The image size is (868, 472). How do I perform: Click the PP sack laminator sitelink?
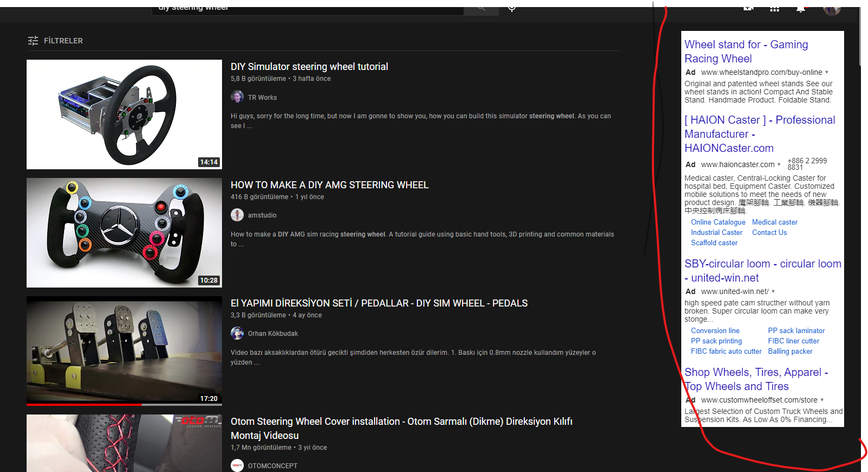(796, 331)
